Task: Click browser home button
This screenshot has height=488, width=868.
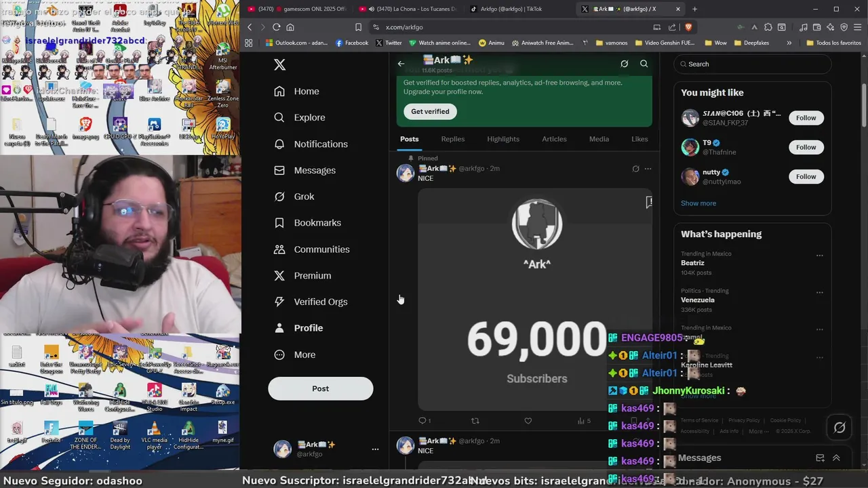Action: [x=290, y=27]
